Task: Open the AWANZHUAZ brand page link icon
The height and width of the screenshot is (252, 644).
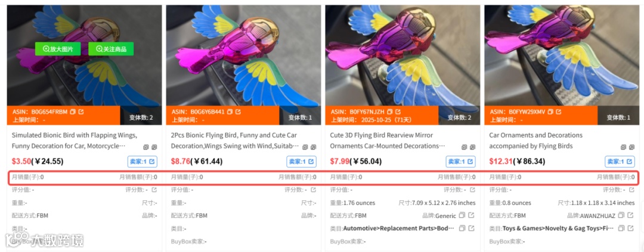Action: pos(630,216)
